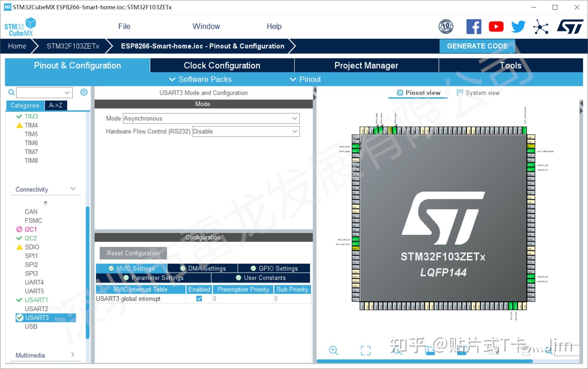Click the pin search magnifier icon

tap(548, 350)
